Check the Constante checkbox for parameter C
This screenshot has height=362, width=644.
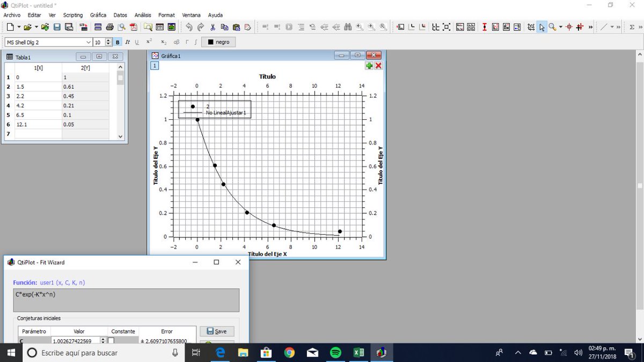coord(111,341)
